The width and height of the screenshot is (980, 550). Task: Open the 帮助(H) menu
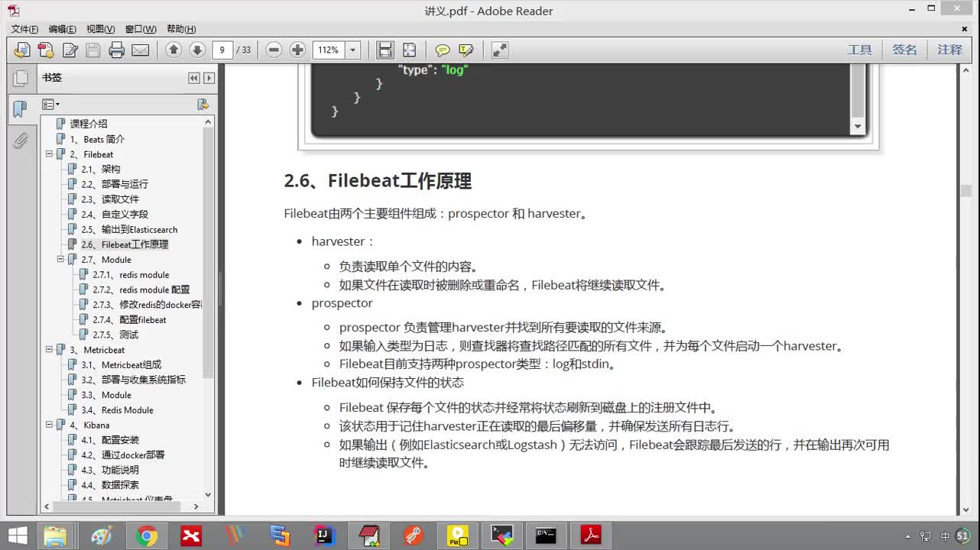180,29
